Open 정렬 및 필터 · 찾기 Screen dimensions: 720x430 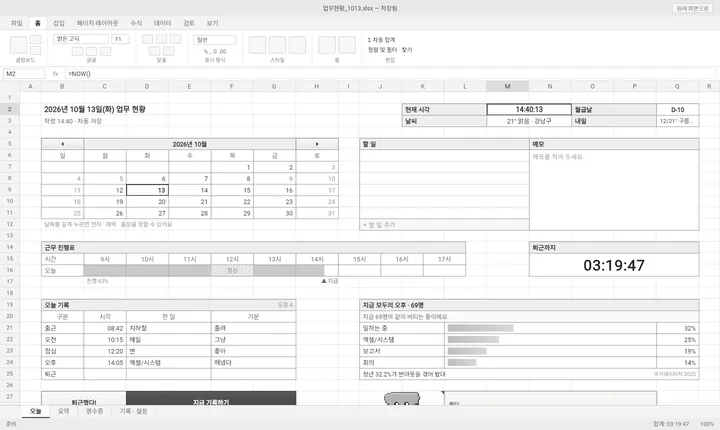(390, 50)
